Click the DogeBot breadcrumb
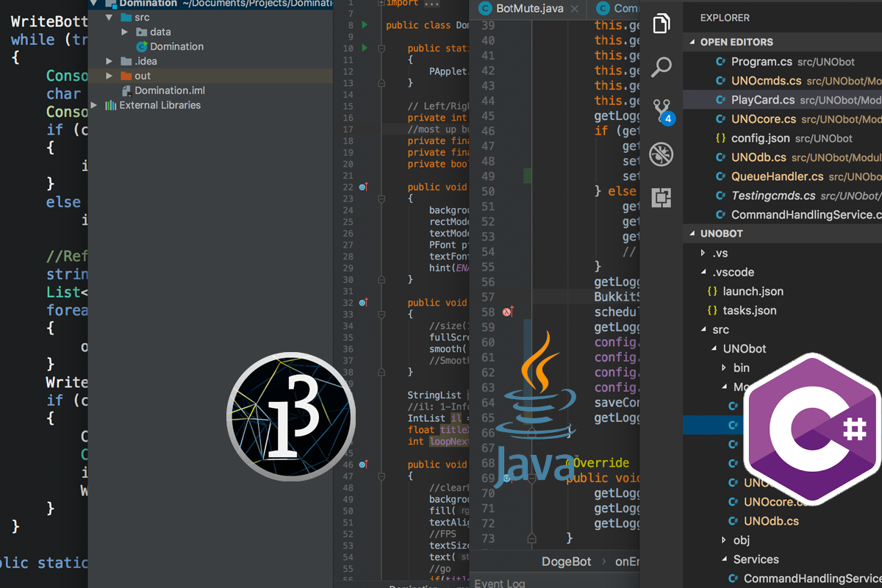This screenshot has height=588, width=882. click(567, 562)
